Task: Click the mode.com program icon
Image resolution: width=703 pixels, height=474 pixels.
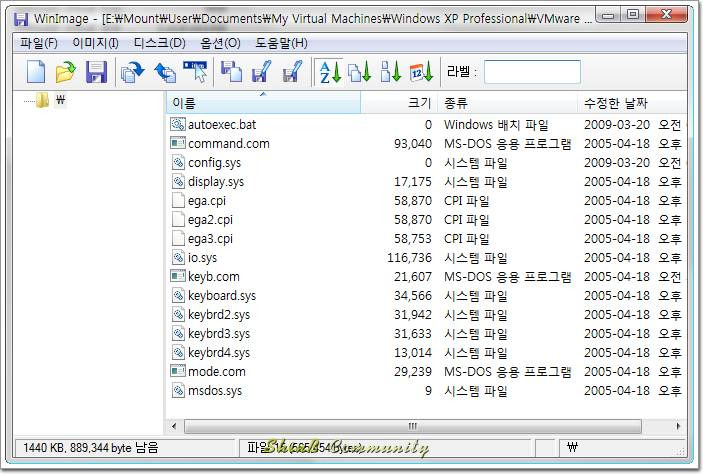Action: click(x=178, y=371)
